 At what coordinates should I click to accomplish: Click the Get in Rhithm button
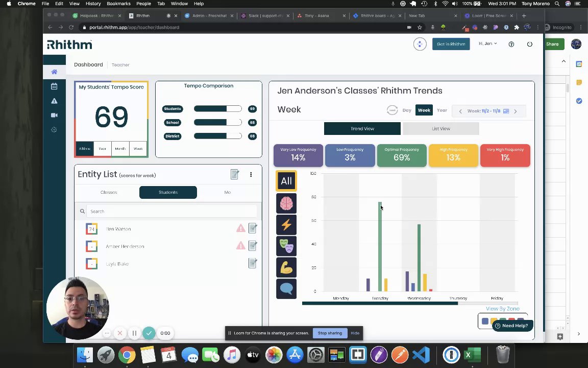(451, 44)
